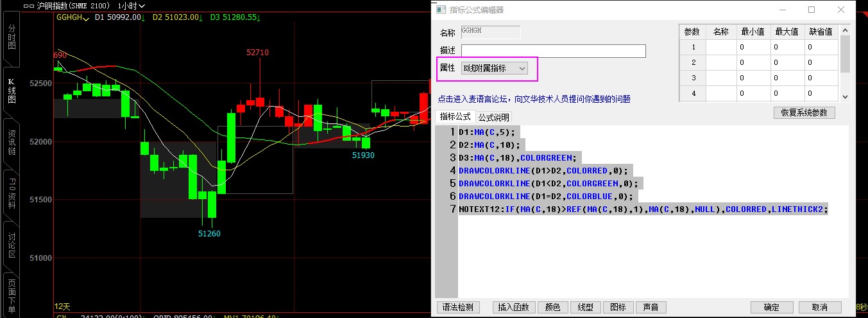The height and width of the screenshot is (318, 868).
Task: Open the 属性 K线附属指标 combo box
Action: [494, 68]
